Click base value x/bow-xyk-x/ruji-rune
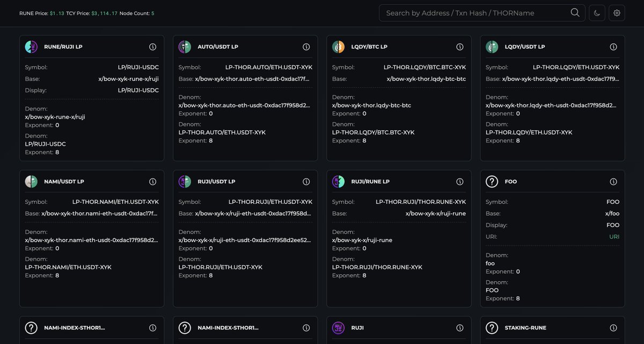Viewport: 644px width, 344px height. 436,214
